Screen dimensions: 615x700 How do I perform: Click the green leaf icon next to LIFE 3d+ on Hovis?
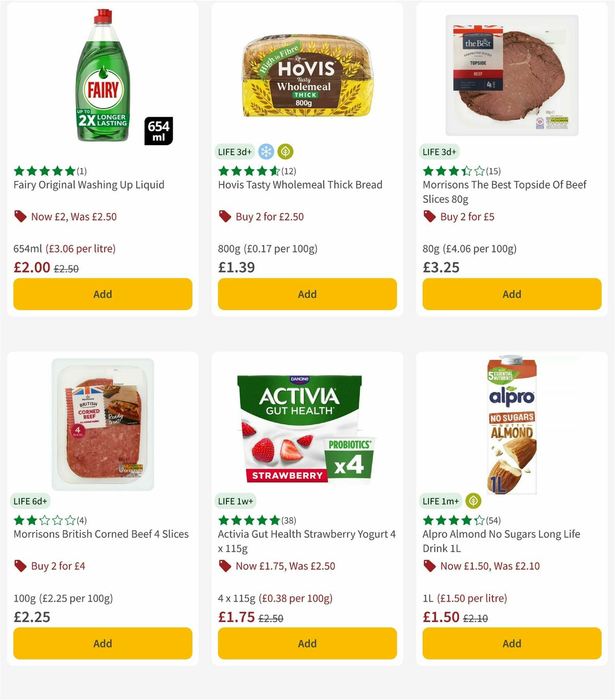[286, 152]
